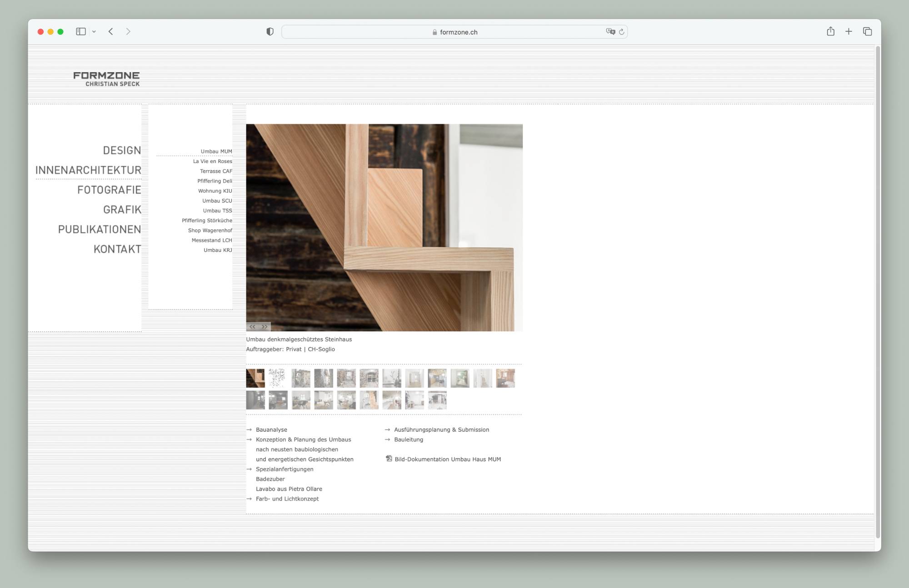The height and width of the screenshot is (588, 909).
Task: Select the Pfifferling Störküche project
Action: tap(207, 220)
